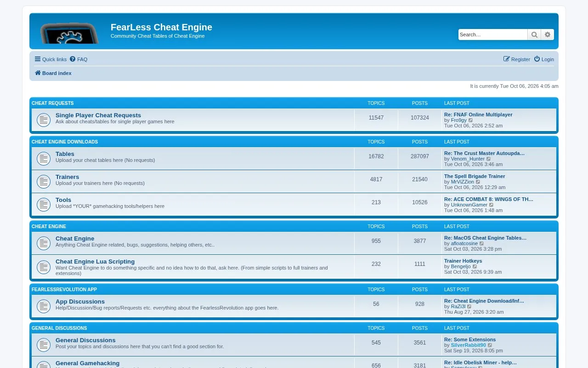
Task: View latest post icon beside Fro9gy
Action: [471, 120]
